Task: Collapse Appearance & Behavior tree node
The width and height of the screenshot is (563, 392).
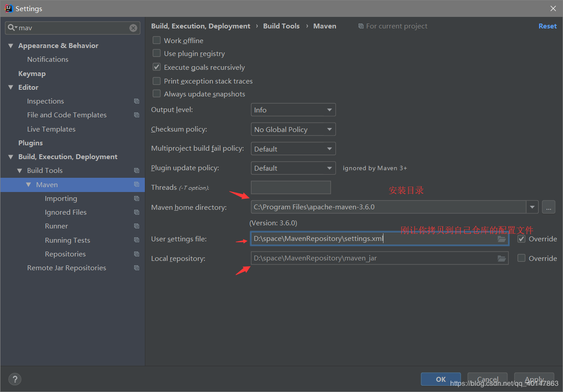Action: (x=11, y=46)
